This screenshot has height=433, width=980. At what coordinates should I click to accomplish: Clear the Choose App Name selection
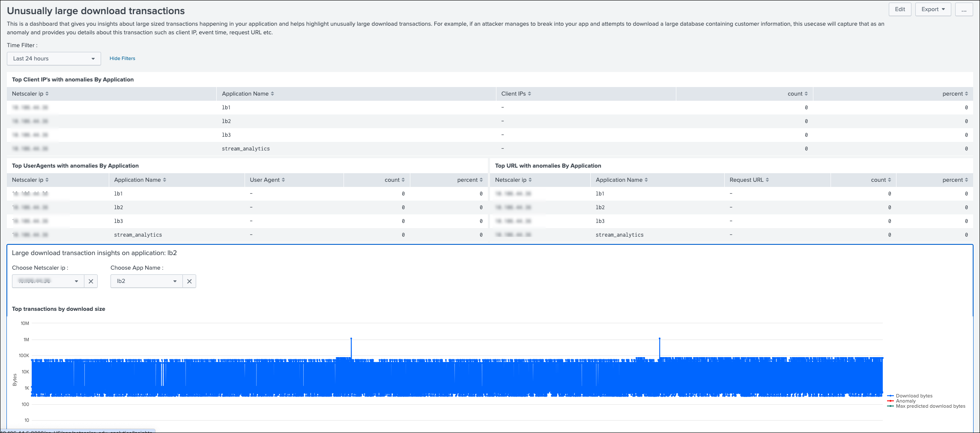tap(189, 281)
